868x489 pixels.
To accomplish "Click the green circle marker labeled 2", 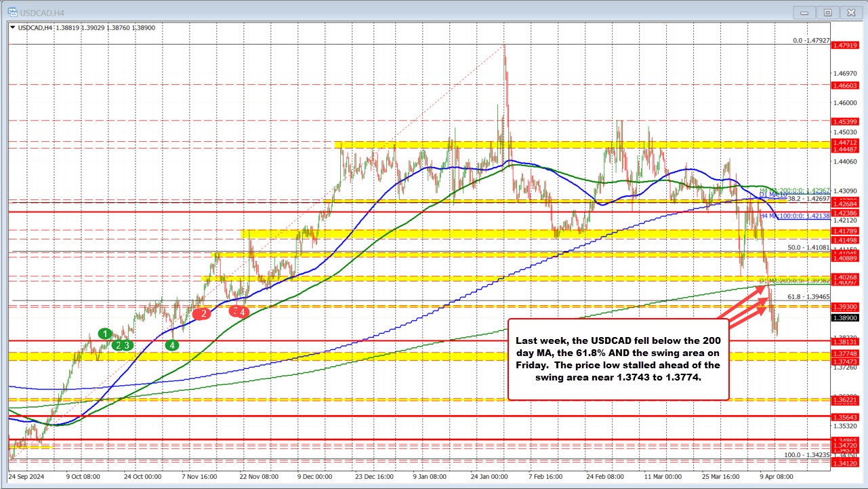I will point(118,345).
